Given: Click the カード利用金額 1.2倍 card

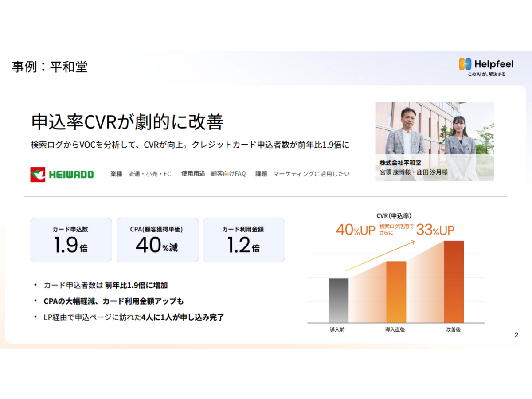Looking at the screenshot, I should (x=243, y=239).
